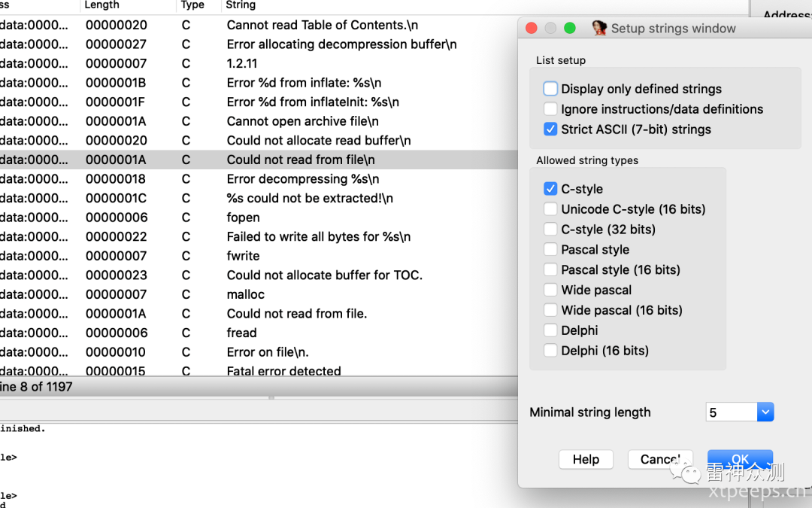Click the IDA icon in dialog title bar
812x508 pixels.
(599, 28)
